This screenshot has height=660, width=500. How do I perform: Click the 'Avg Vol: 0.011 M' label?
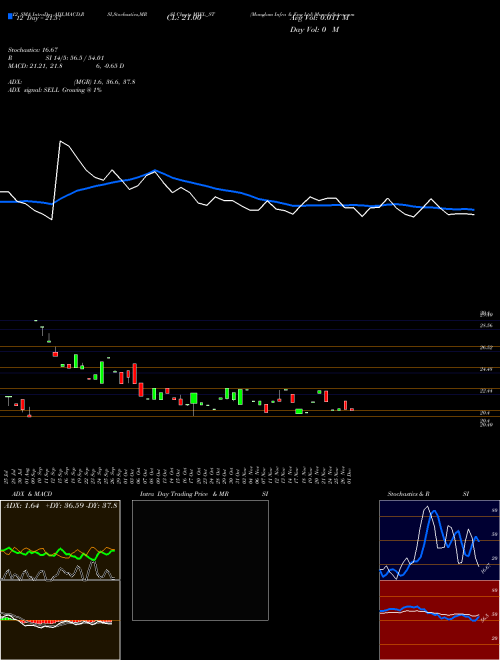[320, 18]
